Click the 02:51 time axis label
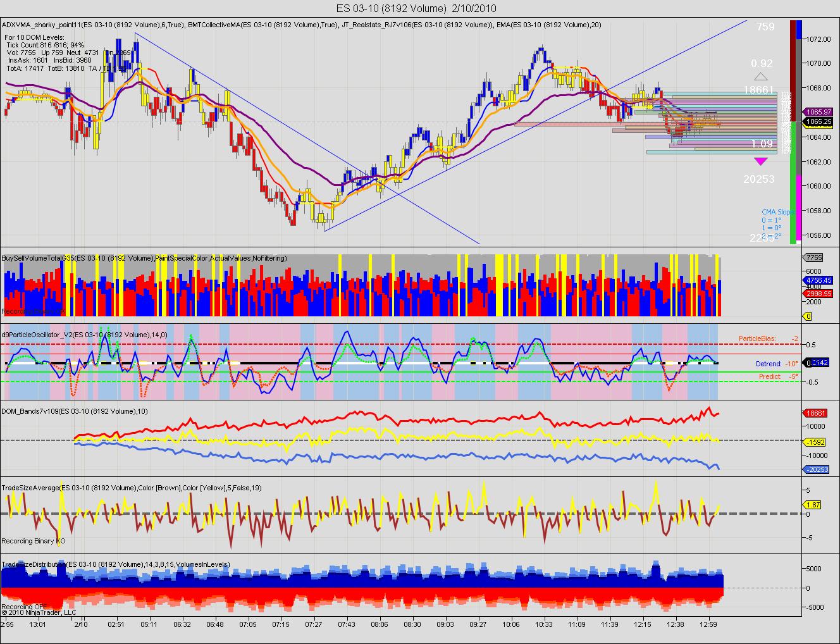Image resolution: width=840 pixels, height=644 pixels. [x=116, y=624]
